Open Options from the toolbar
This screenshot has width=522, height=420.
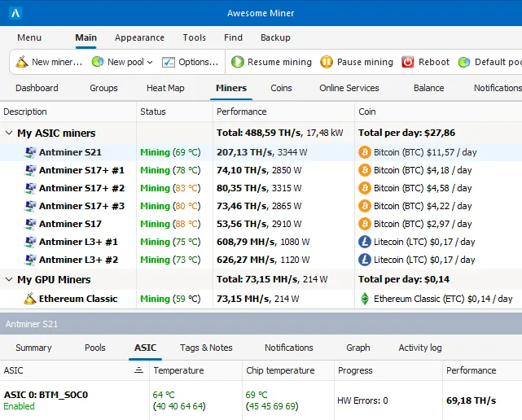pos(190,62)
